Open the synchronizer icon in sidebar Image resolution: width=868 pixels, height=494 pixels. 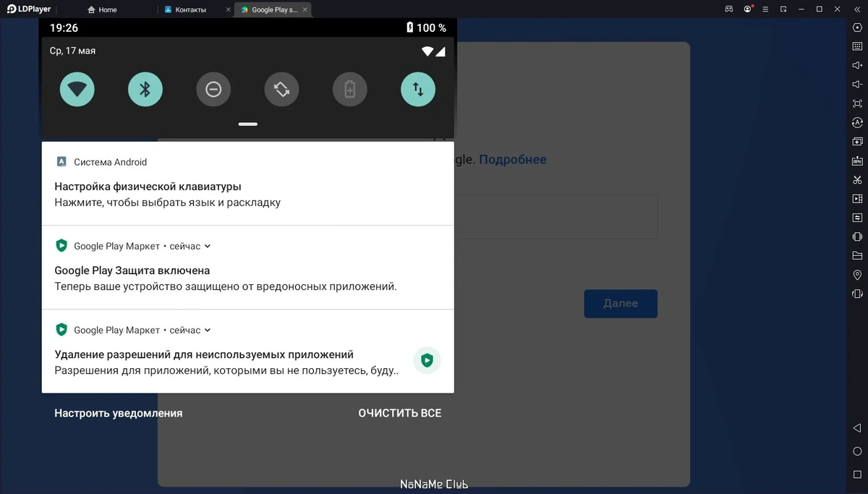(857, 217)
